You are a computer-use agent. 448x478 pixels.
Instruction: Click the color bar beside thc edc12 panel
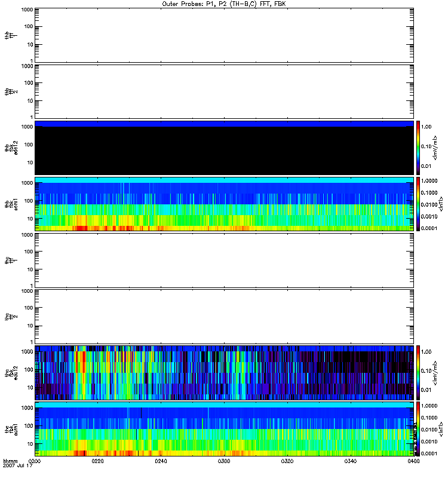[419, 372]
